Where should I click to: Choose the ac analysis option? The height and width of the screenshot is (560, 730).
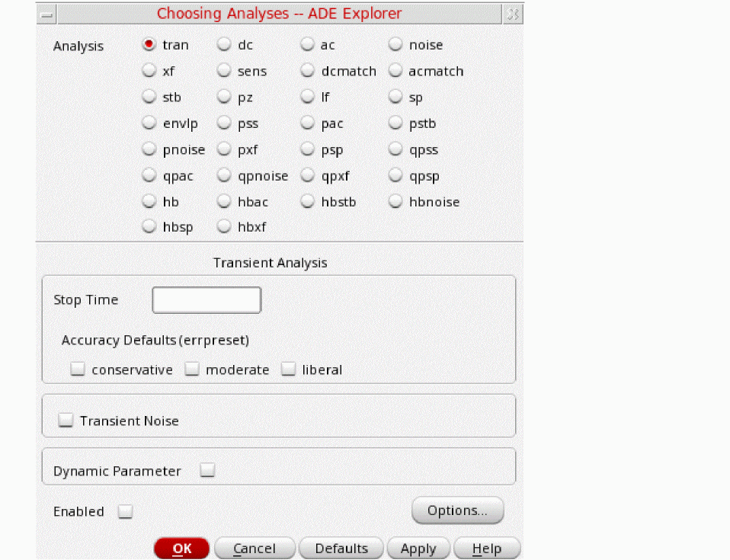click(x=307, y=45)
